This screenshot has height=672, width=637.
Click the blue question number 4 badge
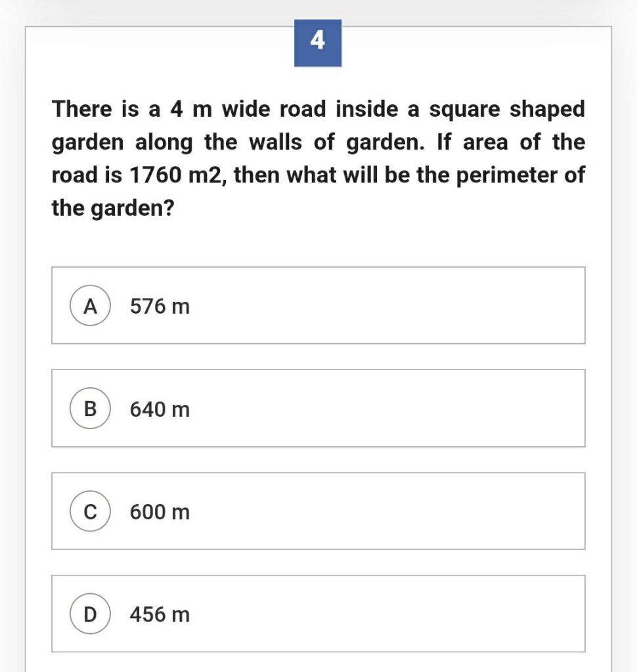(318, 42)
